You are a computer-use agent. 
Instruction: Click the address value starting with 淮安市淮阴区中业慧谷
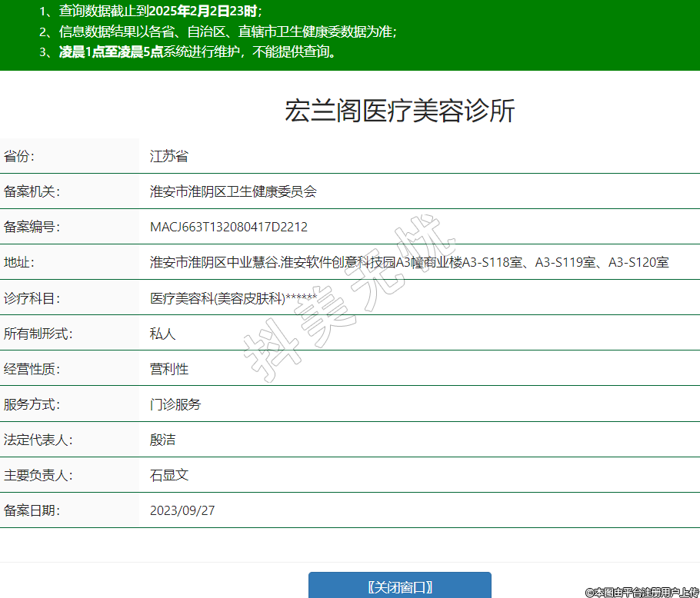[x=408, y=263]
